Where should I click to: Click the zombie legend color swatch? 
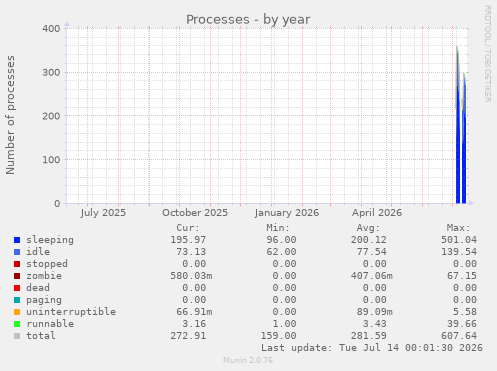point(17,276)
